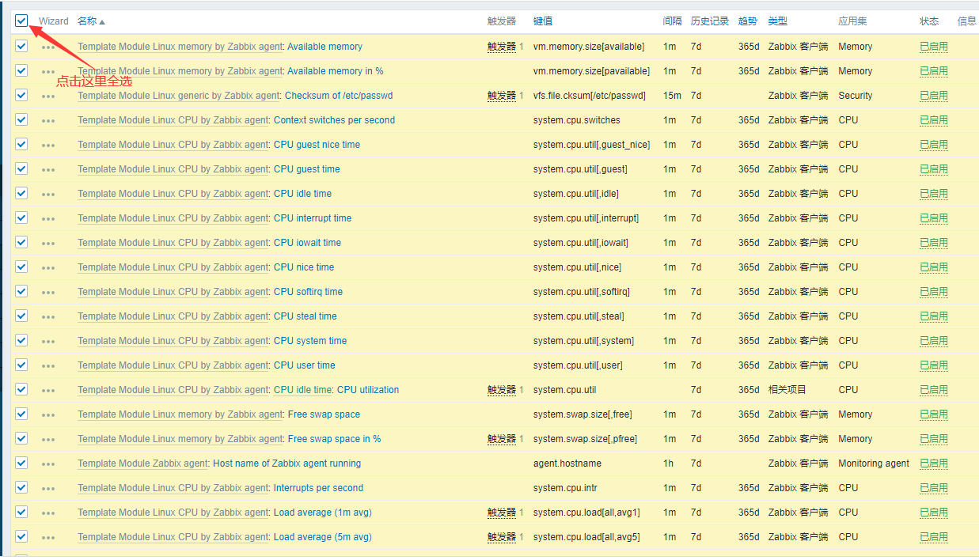Open the Checksum of /etc/passwd item

[x=339, y=96]
